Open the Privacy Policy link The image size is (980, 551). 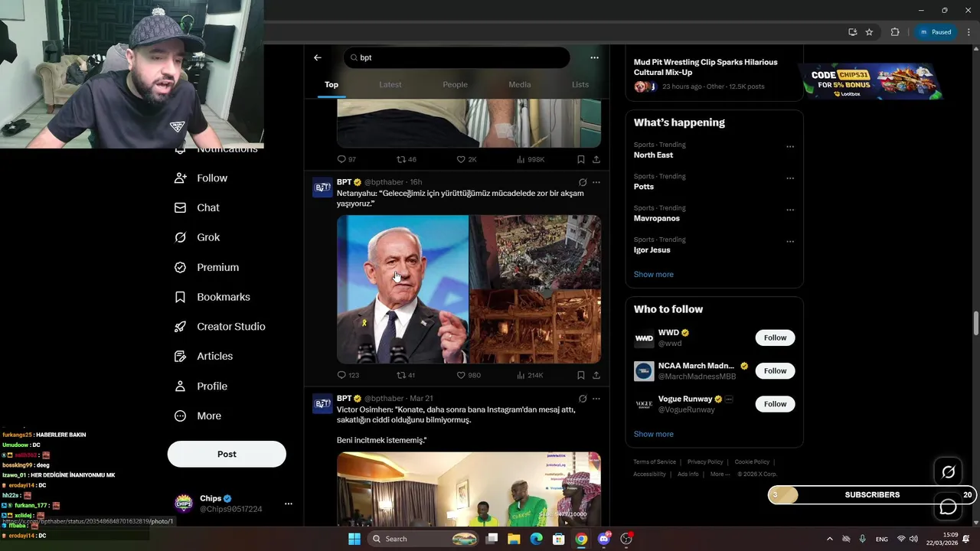(705, 462)
